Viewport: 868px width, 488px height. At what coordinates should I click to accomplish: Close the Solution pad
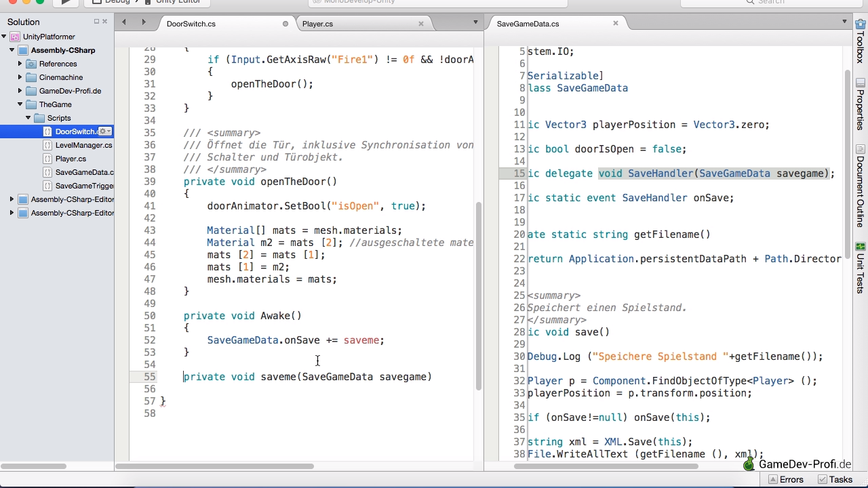coord(104,22)
